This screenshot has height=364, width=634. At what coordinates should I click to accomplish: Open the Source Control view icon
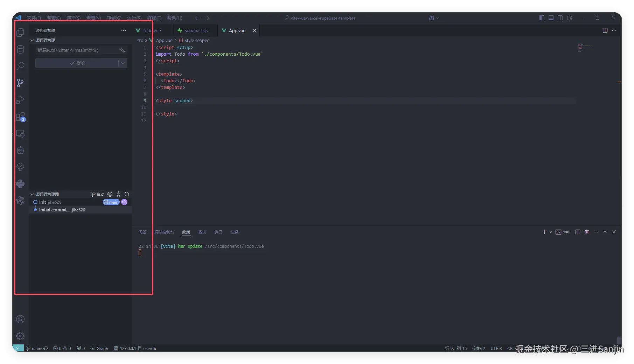click(x=20, y=83)
